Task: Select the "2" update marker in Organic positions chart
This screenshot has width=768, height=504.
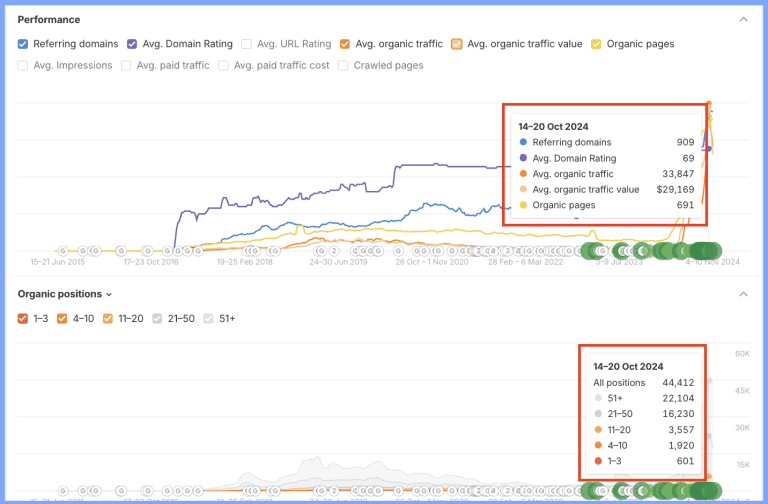Action: tap(334, 491)
